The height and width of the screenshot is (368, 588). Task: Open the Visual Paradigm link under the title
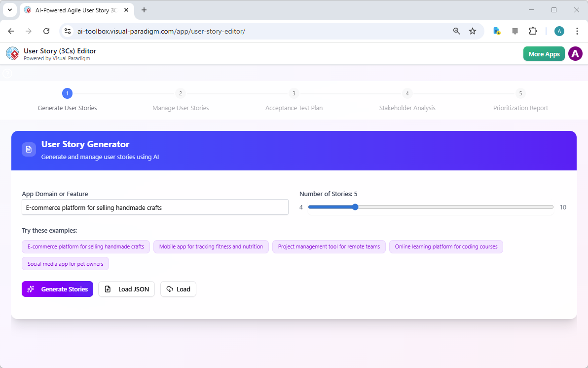[x=71, y=58]
